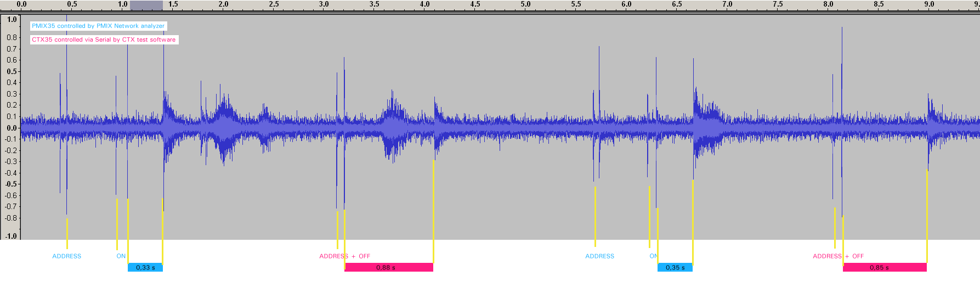
Task: Click the blue 'ADDRESS' label preceding the 0,35 s bar
Action: click(600, 256)
